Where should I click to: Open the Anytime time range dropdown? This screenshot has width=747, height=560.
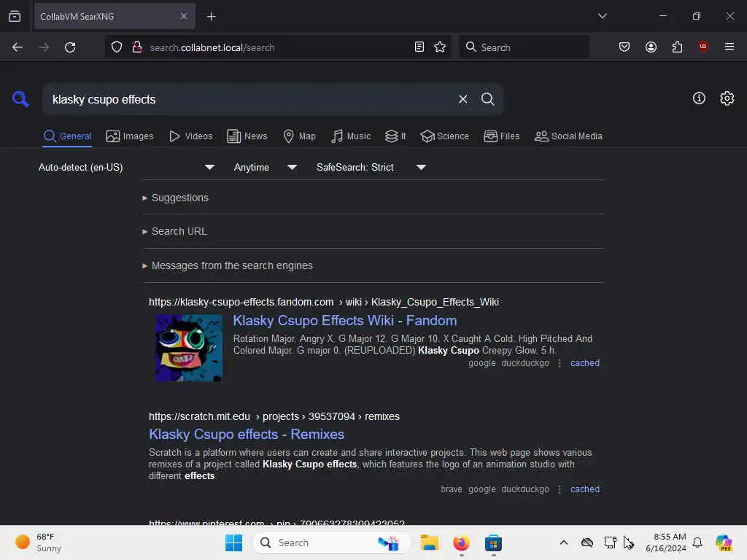click(266, 167)
